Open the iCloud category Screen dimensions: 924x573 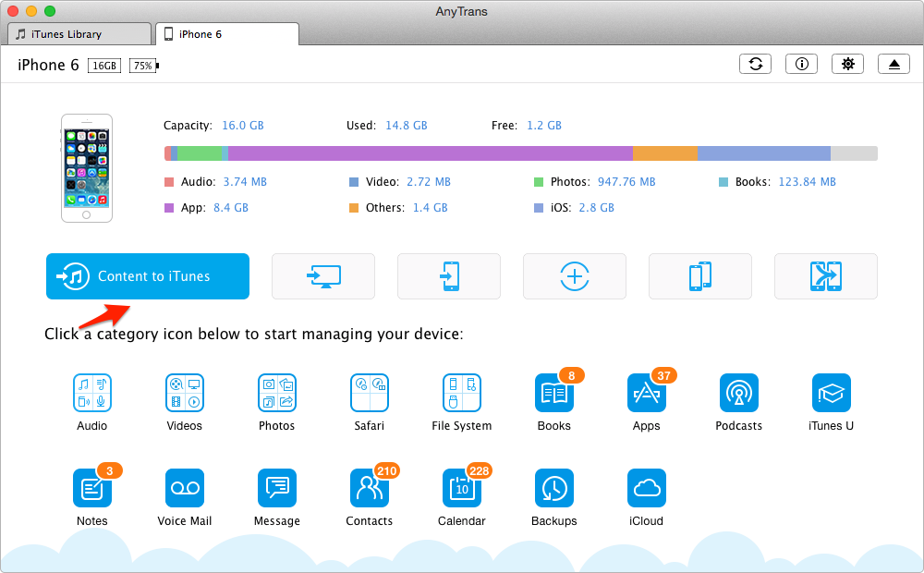point(647,488)
